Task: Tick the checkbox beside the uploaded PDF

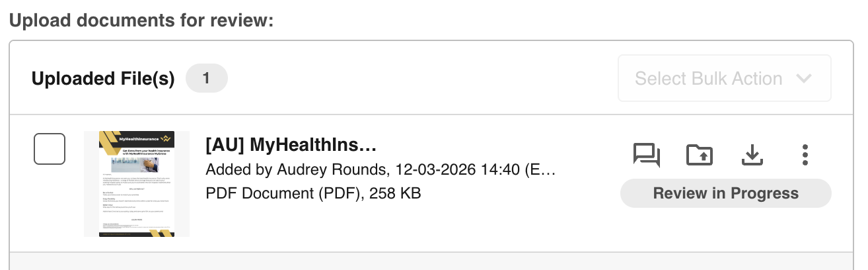Action: click(x=50, y=149)
